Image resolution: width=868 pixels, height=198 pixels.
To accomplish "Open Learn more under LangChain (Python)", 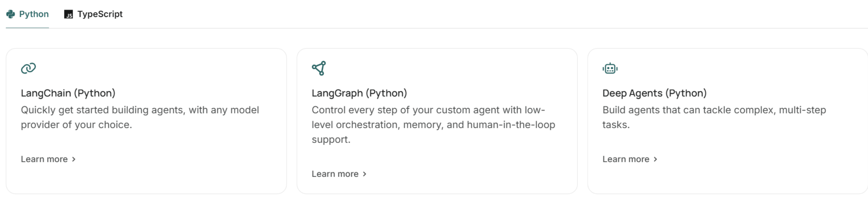I will pyautogui.click(x=44, y=159).
